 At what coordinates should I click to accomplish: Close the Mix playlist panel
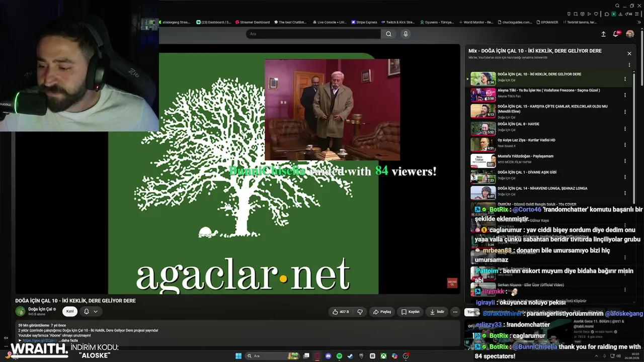[x=629, y=53]
